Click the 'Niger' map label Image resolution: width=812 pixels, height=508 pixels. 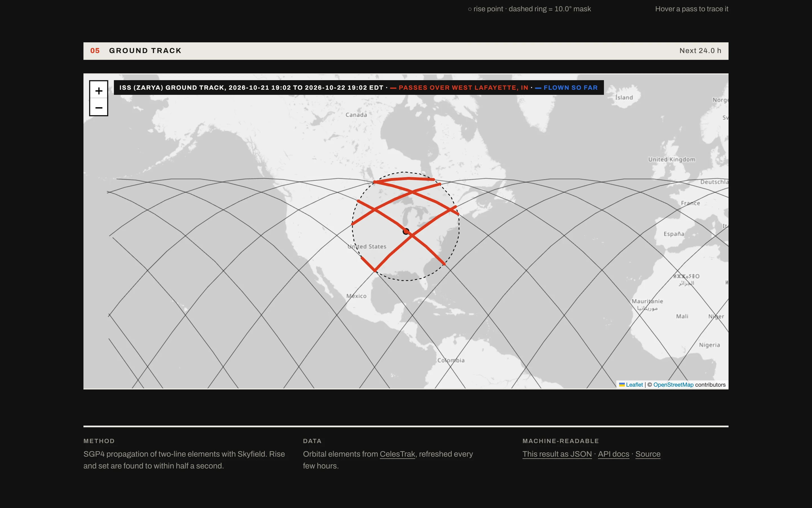(716, 316)
